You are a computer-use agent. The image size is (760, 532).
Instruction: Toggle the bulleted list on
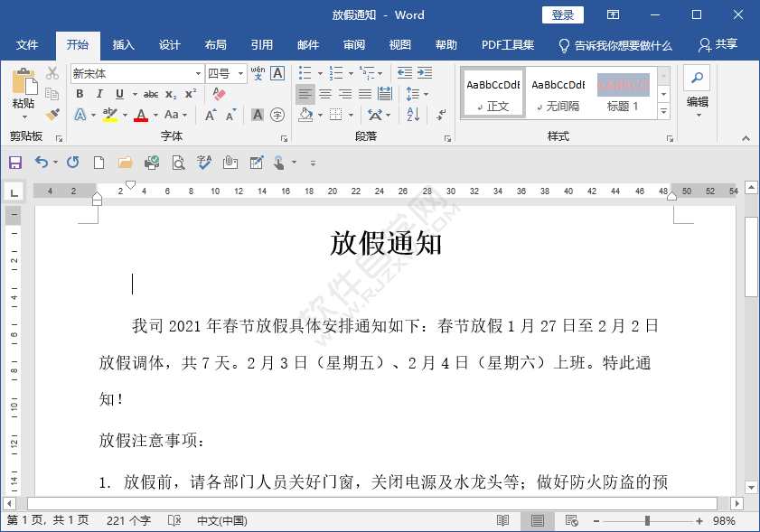(x=305, y=71)
